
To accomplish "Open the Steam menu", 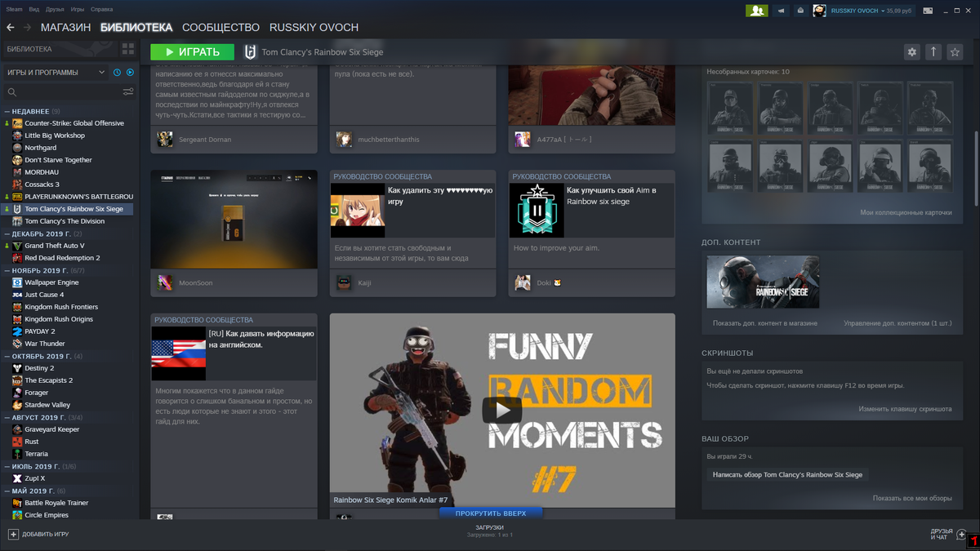I will pyautogui.click(x=14, y=10).
